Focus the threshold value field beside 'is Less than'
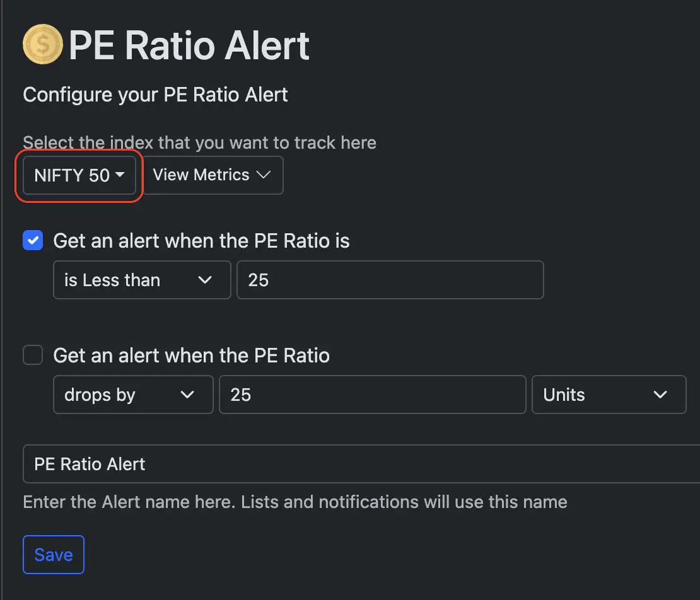The height and width of the screenshot is (600, 700). [390, 280]
